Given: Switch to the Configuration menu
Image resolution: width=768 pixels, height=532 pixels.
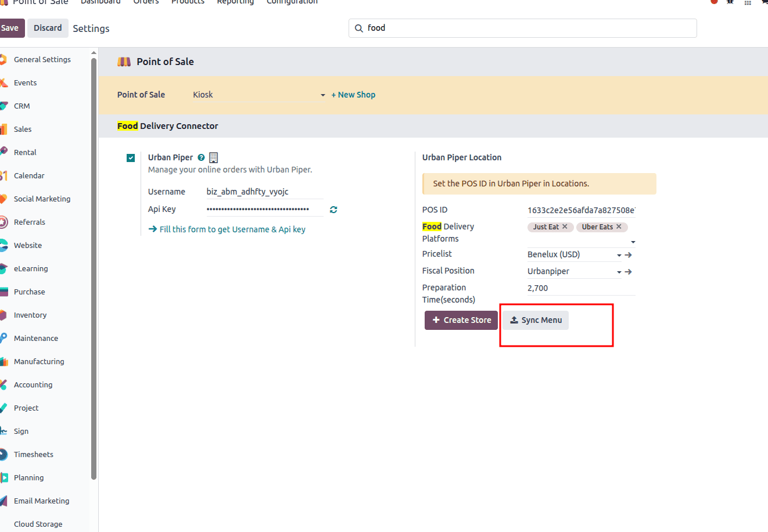Looking at the screenshot, I should click(292, 2).
